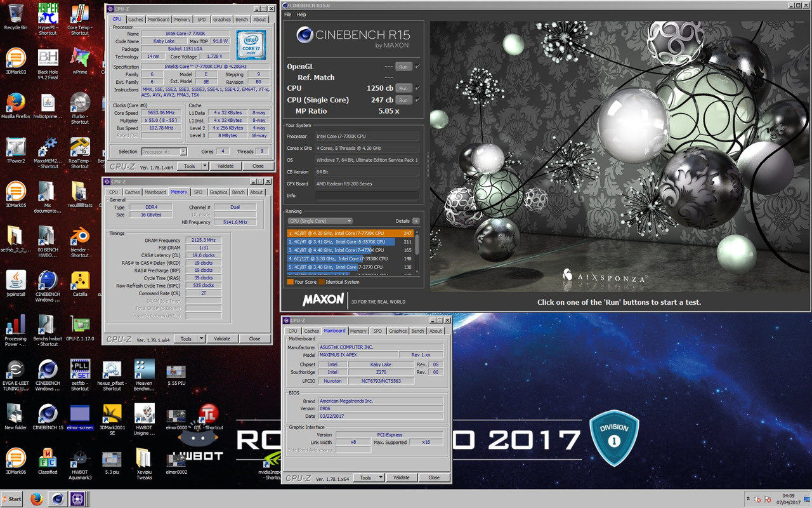Open Tools dropdown arrow in CPU-Z CPU window

pyautogui.click(x=204, y=166)
